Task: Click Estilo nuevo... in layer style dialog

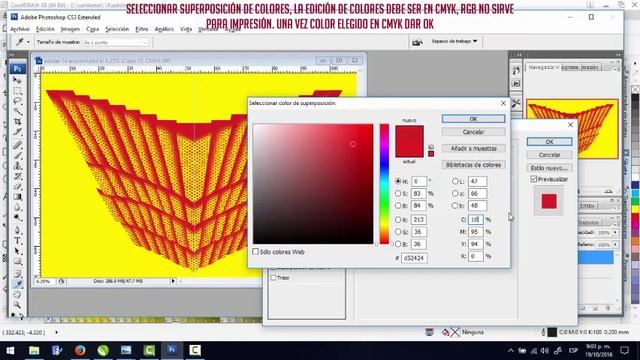Action: [x=549, y=168]
